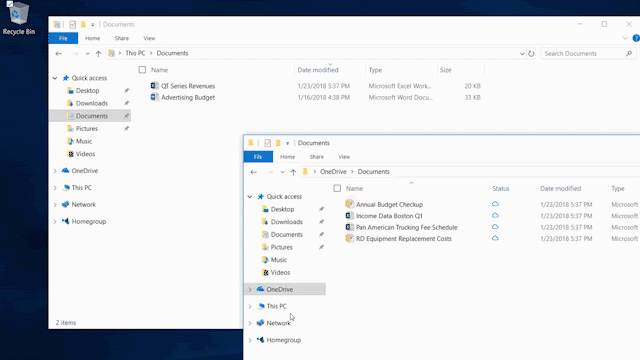Click OneDrive breadcrumb in front window address bar

click(x=333, y=171)
